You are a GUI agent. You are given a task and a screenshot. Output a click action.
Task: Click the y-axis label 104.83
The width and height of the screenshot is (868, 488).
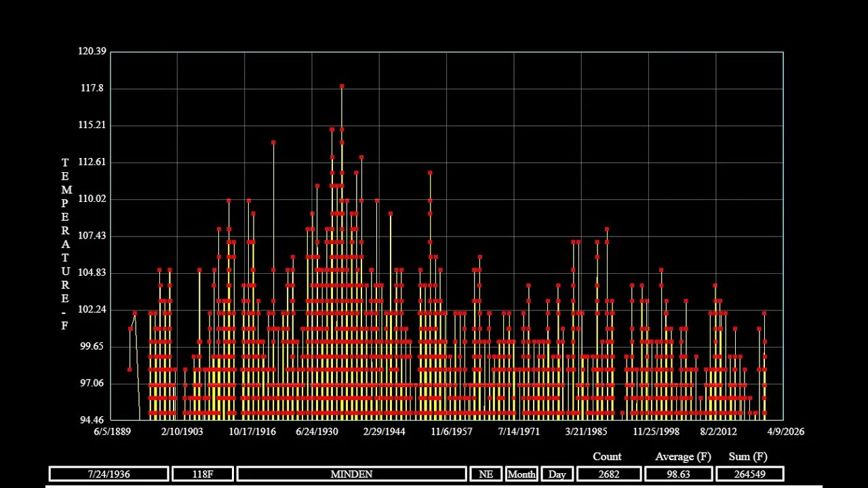93,272
